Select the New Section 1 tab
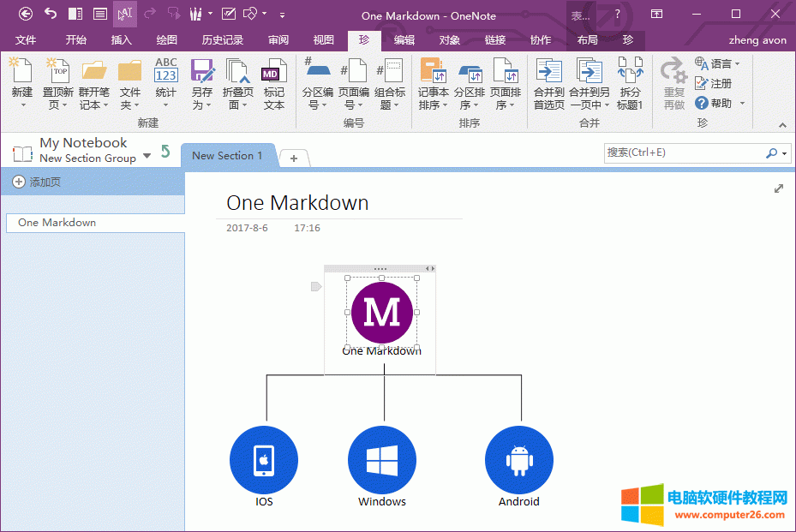Image resolution: width=796 pixels, height=532 pixels. (227, 156)
